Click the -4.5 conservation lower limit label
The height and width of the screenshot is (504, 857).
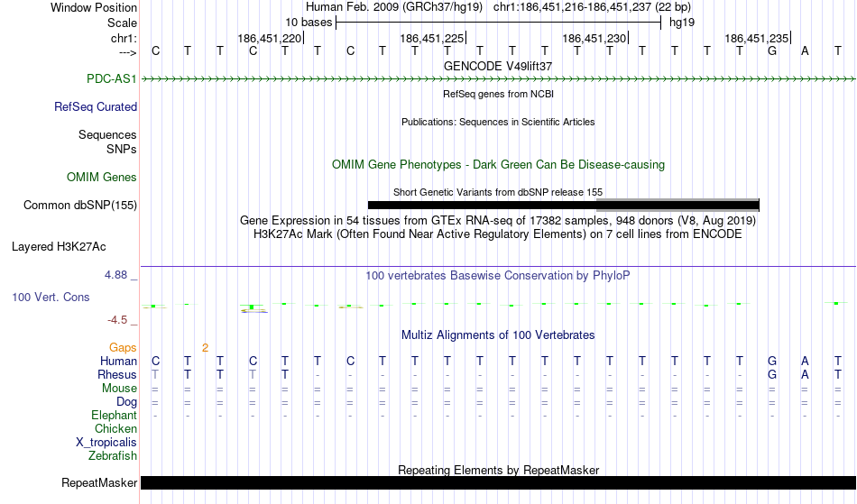(117, 320)
